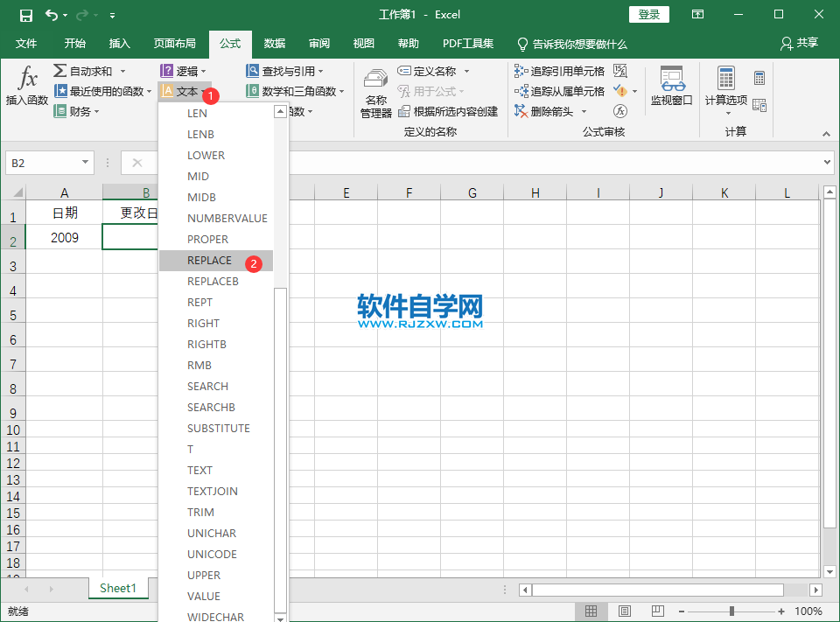Switch to the Review (审阅) tab
840x622 pixels.
pyautogui.click(x=319, y=44)
